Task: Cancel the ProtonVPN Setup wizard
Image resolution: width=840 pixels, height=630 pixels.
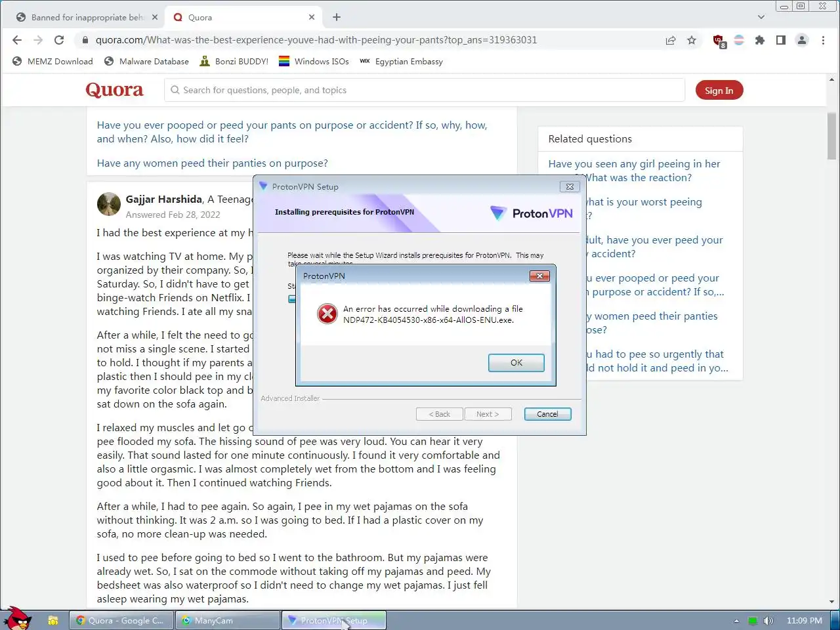Action: tap(547, 414)
